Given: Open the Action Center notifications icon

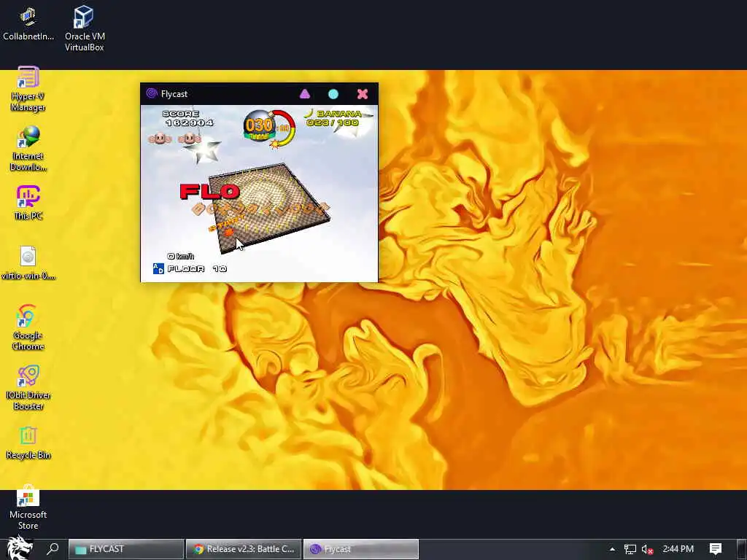Looking at the screenshot, I should (716, 549).
